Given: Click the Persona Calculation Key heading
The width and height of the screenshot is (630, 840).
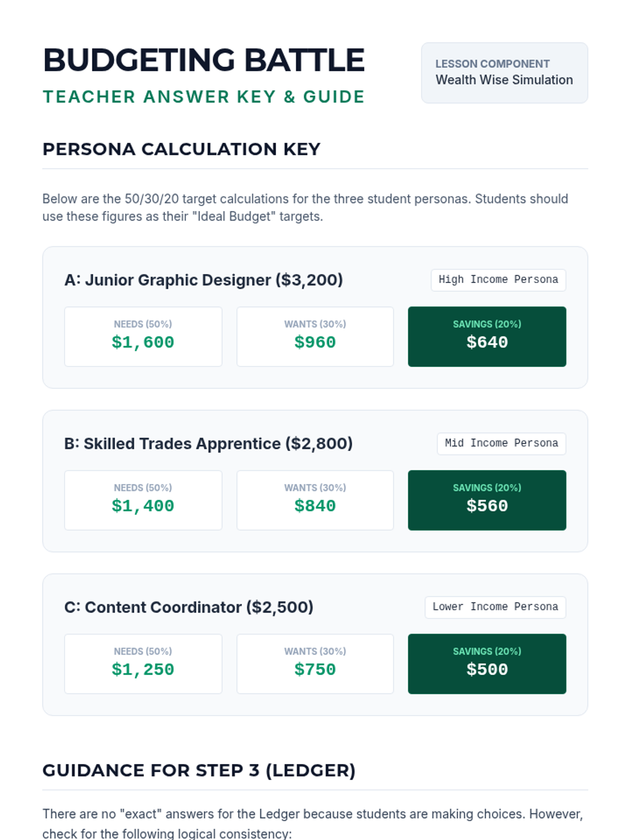Looking at the screenshot, I should pos(181,149).
